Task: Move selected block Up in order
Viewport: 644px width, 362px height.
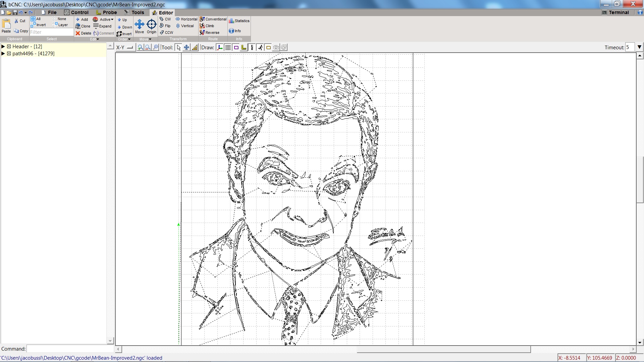Action: pyautogui.click(x=122, y=20)
